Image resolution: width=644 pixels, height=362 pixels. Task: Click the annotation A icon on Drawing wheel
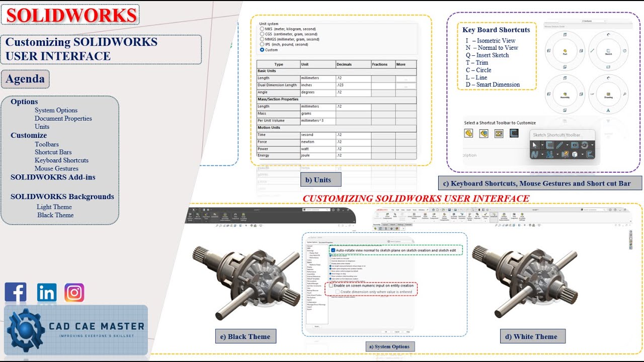pyautogui.click(x=608, y=110)
